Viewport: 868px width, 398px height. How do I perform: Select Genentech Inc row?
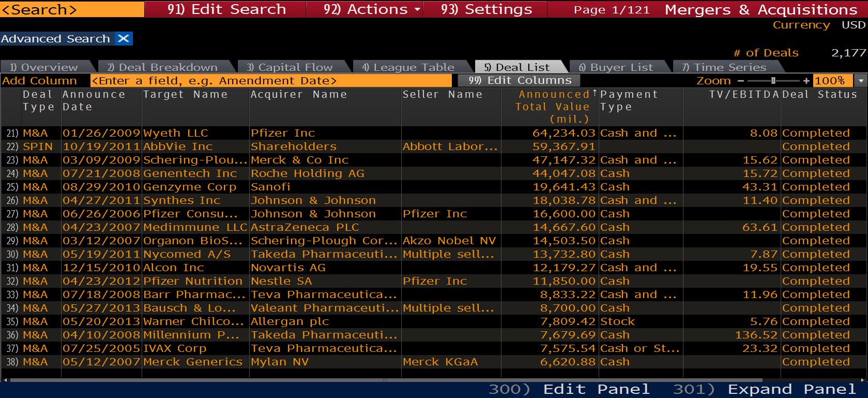(434, 173)
